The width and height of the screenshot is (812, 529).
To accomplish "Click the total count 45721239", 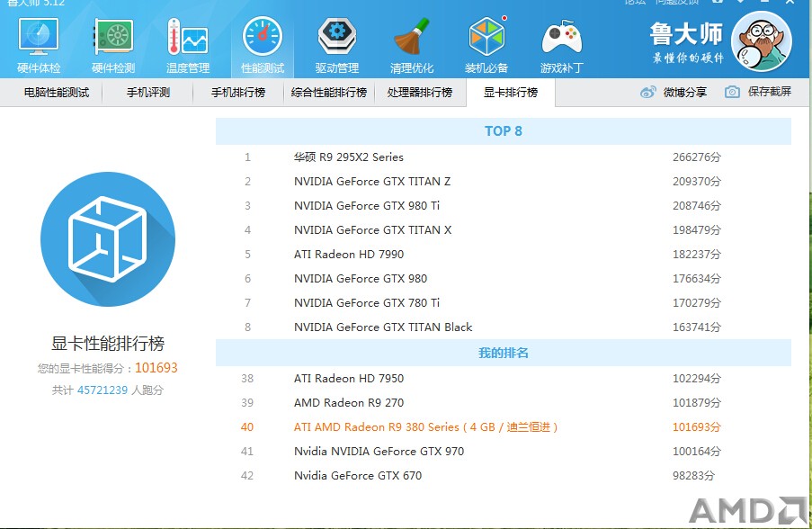I will pyautogui.click(x=102, y=390).
